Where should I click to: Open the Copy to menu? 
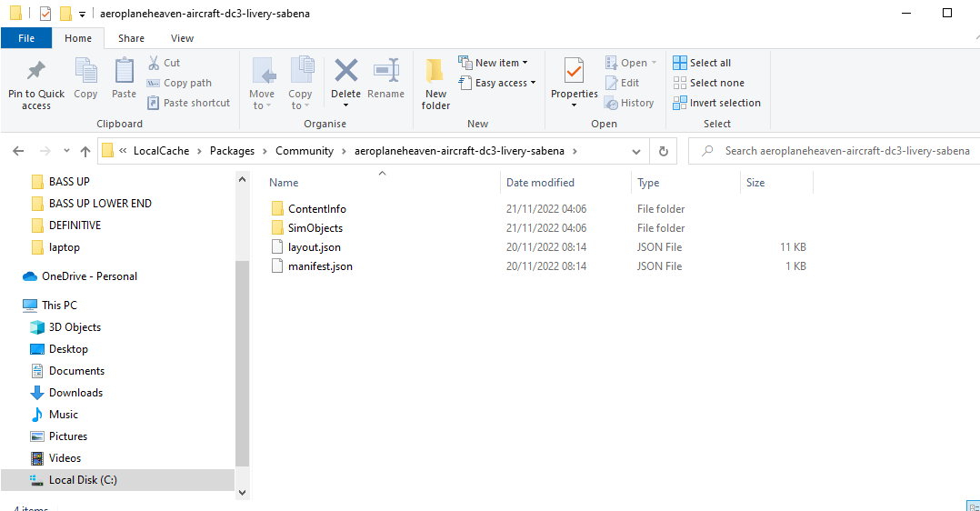pos(300,83)
